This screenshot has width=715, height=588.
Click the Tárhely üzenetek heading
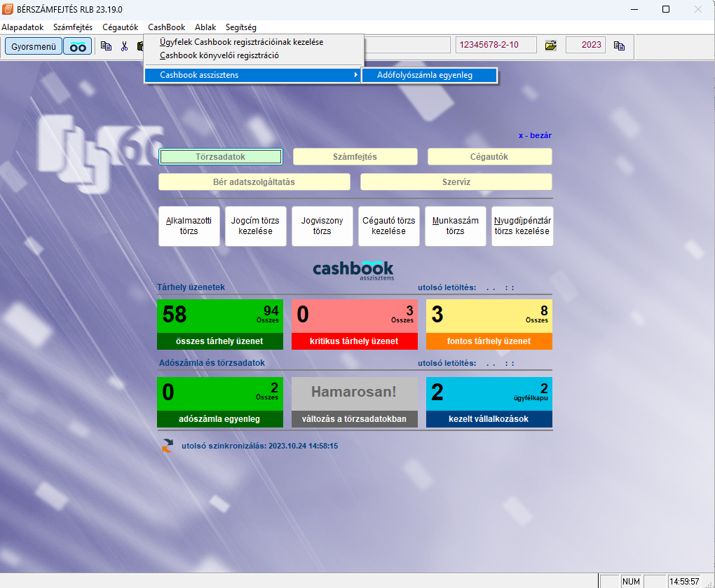coord(191,287)
